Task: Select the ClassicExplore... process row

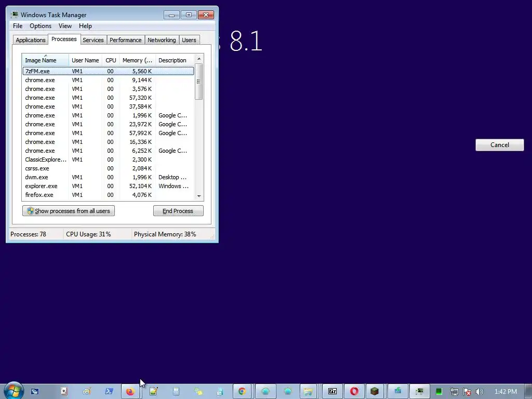Action: point(108,159)
